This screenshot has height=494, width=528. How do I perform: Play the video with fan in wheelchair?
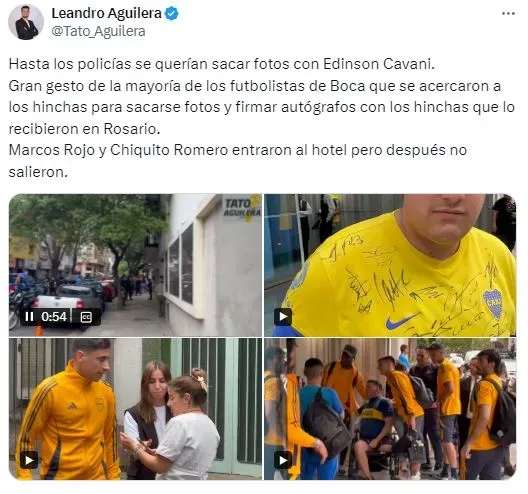pos(283,460)
